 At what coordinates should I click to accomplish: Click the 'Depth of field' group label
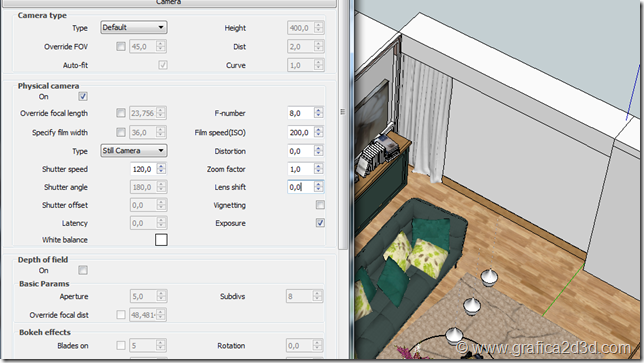tap(43, 260)
